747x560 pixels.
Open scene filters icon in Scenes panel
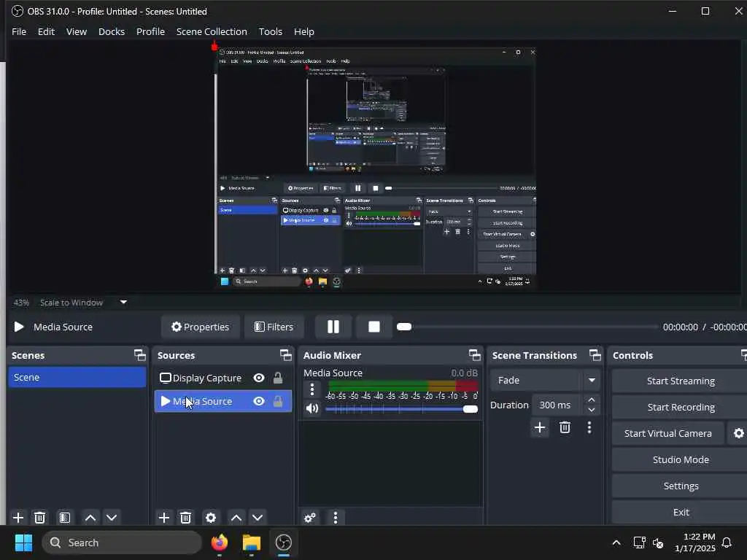tap(65, 518)
